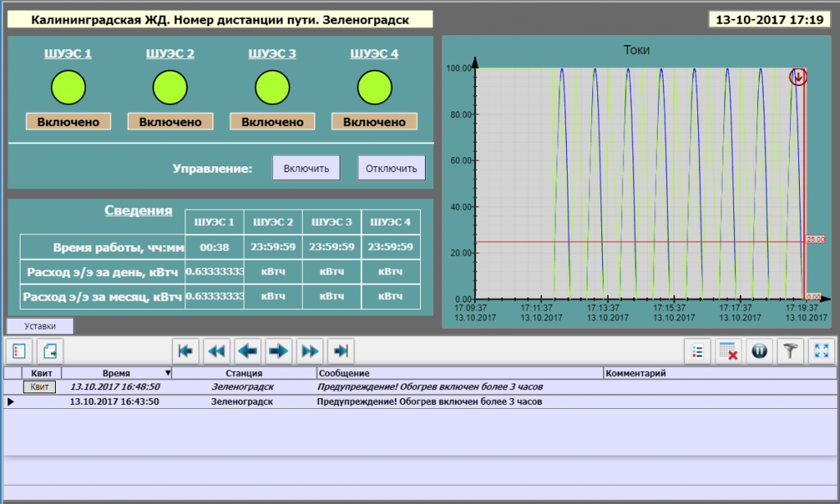Click ШУЭС 2 working time 23:59:59
The width and height of the screenshot is (840, 504).
click(273, 247)
